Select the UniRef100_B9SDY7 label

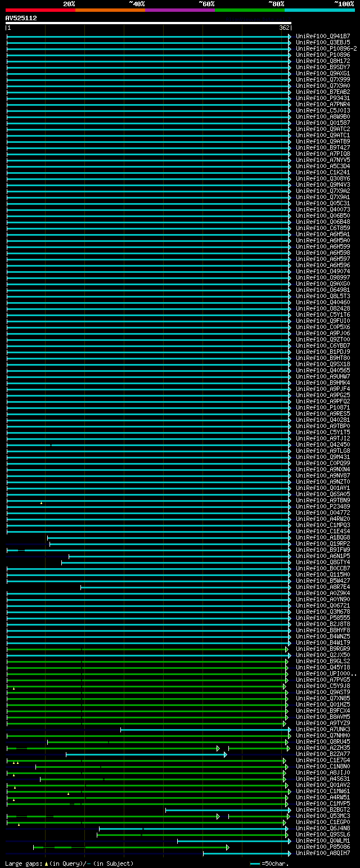323,68
